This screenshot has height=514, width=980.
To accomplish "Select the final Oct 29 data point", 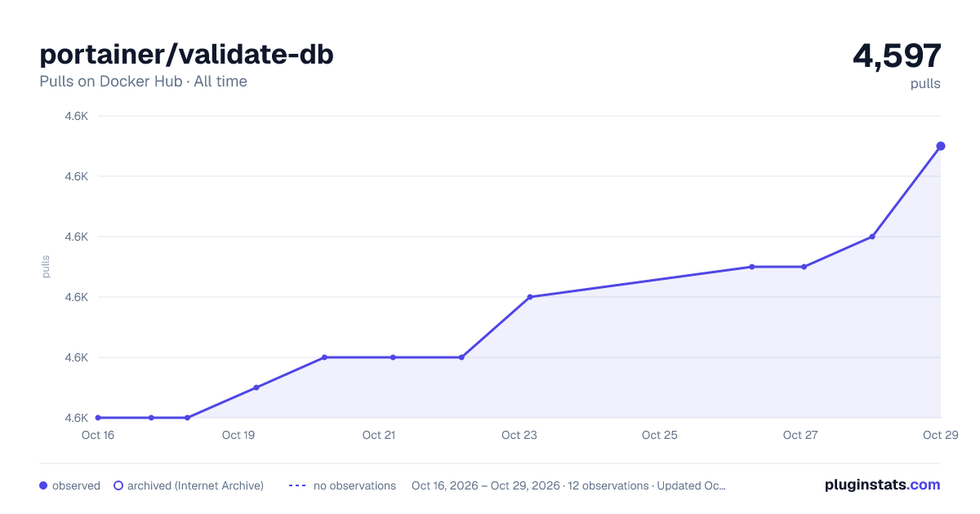I will tap(941, 146).
